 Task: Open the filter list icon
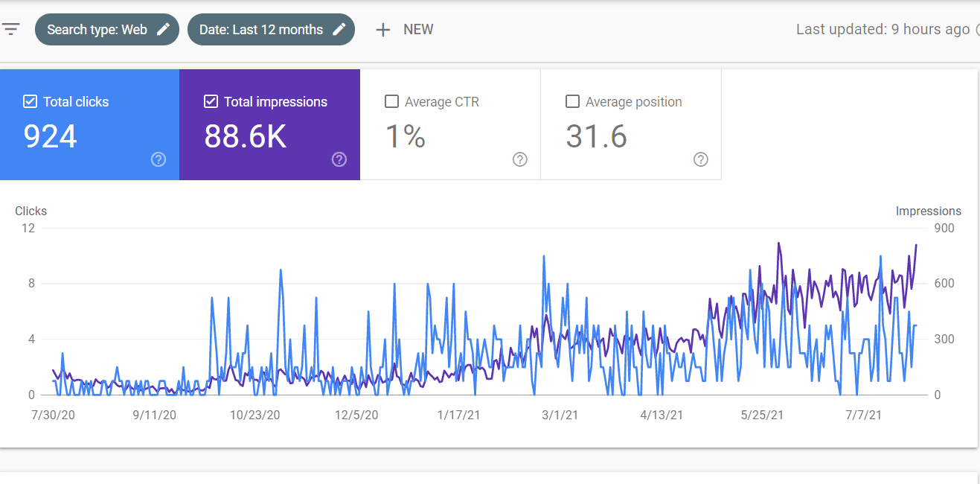[x=10, y=30]
